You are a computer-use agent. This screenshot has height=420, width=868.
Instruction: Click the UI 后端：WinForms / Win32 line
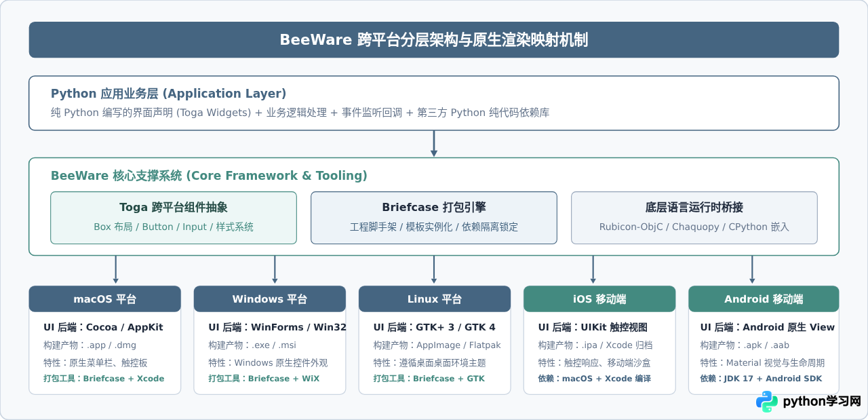277,327
